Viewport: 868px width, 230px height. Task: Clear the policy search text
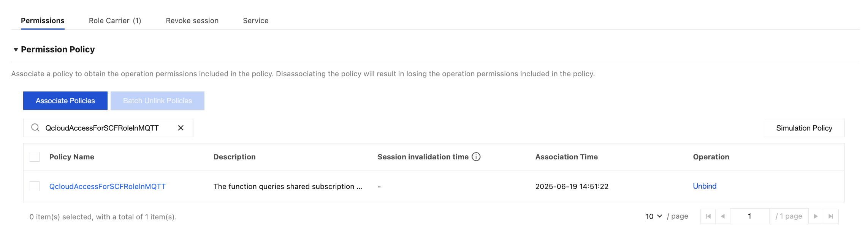tap(181, 128)
